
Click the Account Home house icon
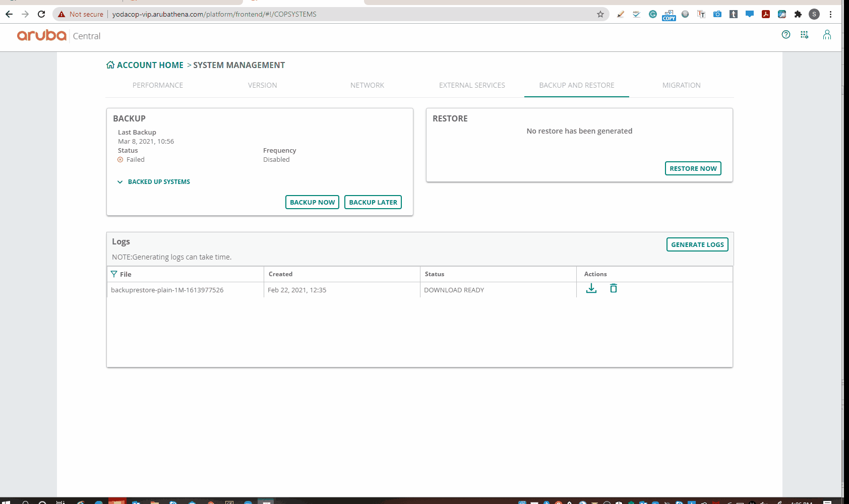pos(110,65)
